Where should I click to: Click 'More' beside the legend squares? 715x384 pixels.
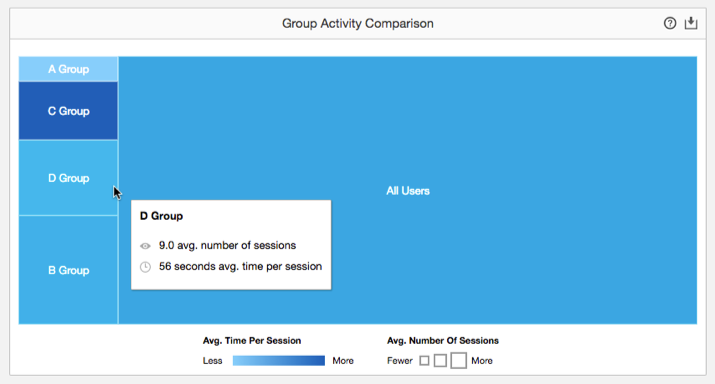point(482,361)
